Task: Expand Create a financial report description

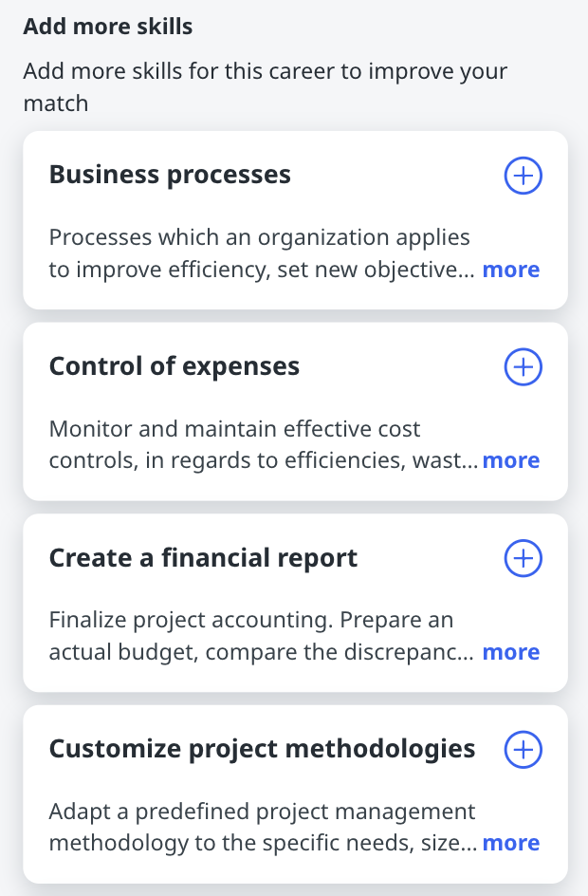Action: pos(510,652)
